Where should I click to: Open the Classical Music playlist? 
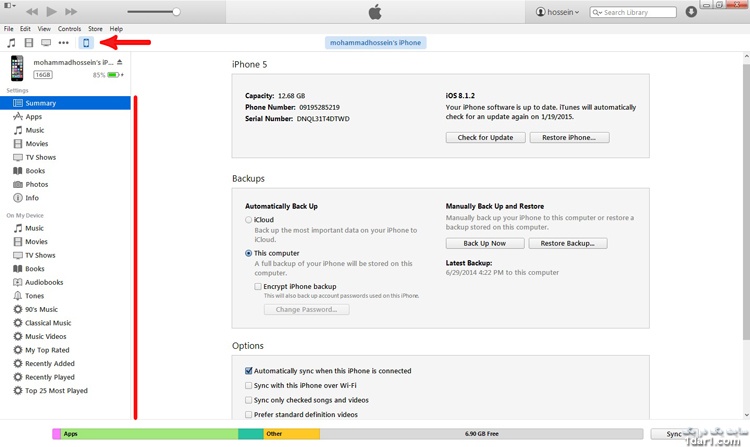click(x=65, y=323)
